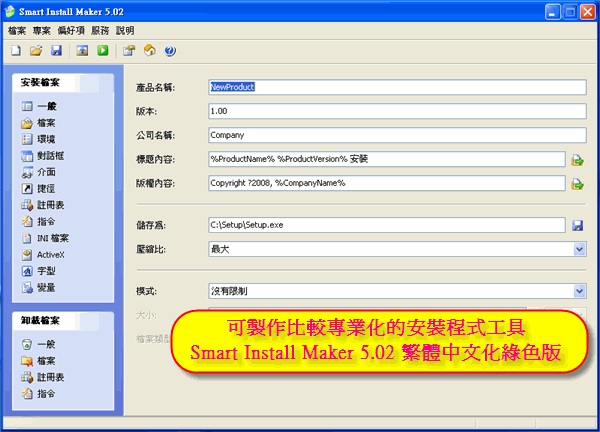The height and width of the screenshot is (432, 600).
Task: Click the Save floppy disk toolbar icon
Action: pos(55,50)
